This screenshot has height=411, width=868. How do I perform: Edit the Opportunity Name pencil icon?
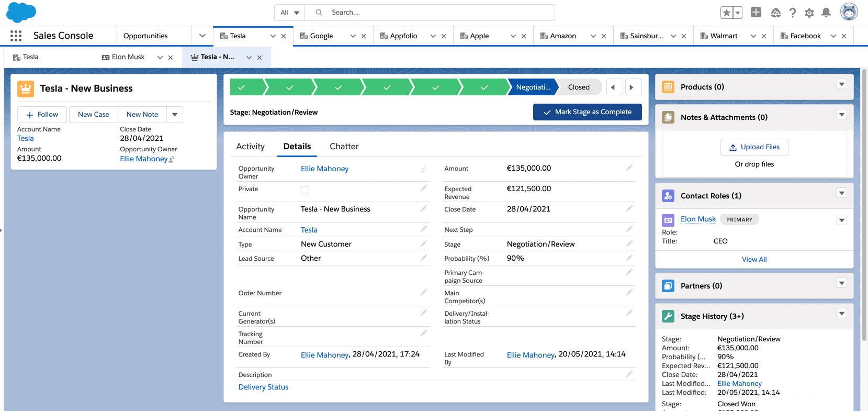pos(424,208)
